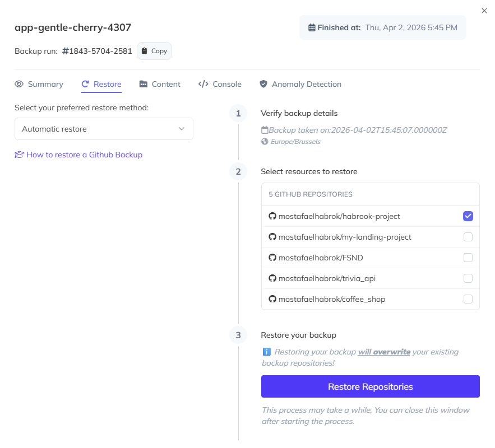Switch to the Content tab
Screen dimensions: 495x448
165,84
